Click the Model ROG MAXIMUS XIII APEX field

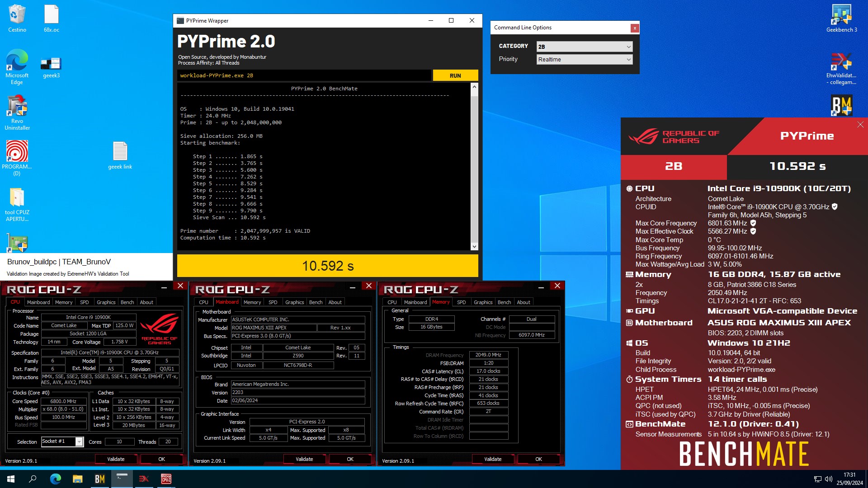(x=274, y=328)
